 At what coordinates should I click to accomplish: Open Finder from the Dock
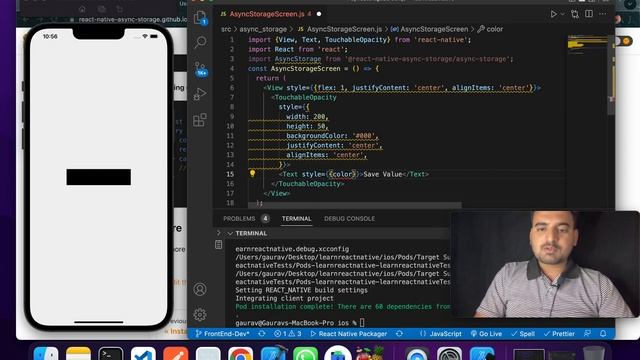(x=46, y=354)
